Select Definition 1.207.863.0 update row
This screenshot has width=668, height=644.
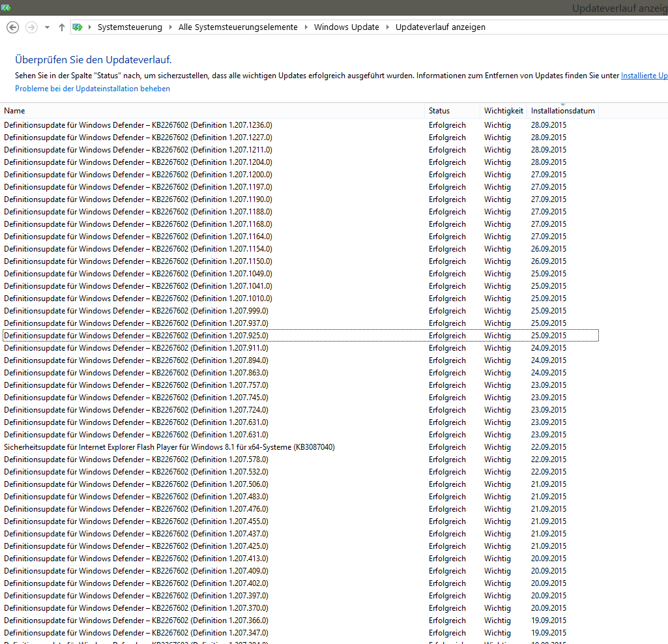(x=300, y=372)
